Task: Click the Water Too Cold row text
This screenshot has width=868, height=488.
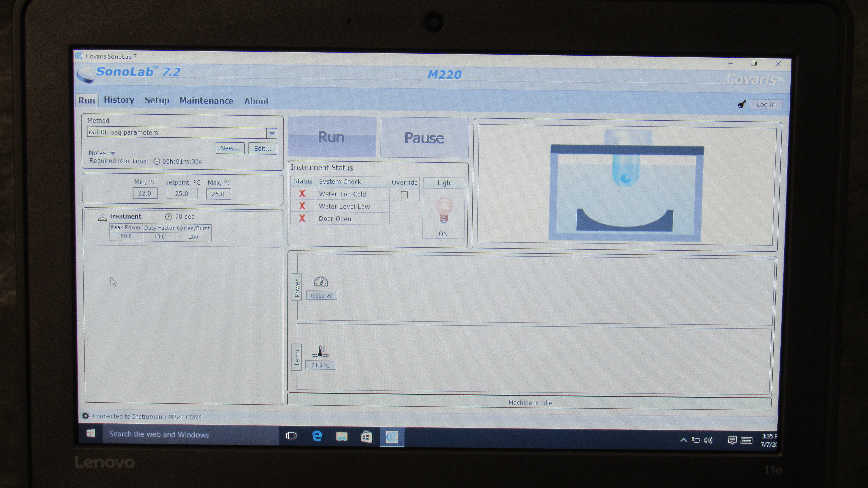Action: pyautogui.click(x=342, y=194)
